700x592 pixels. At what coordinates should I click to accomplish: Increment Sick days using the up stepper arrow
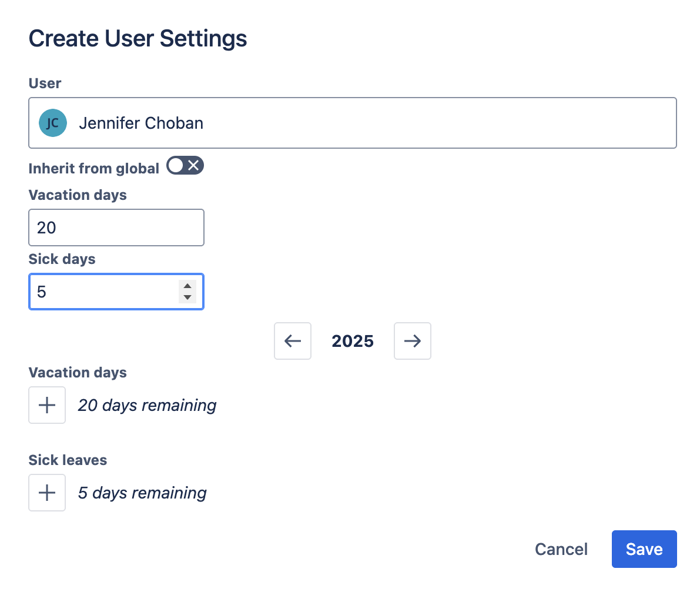187,286
